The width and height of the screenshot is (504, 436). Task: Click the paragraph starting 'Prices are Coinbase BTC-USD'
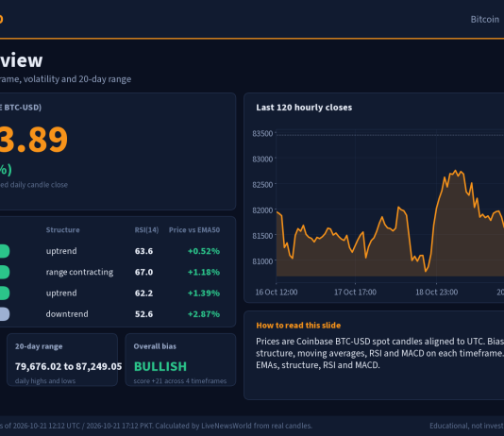[x=380, y=353]
